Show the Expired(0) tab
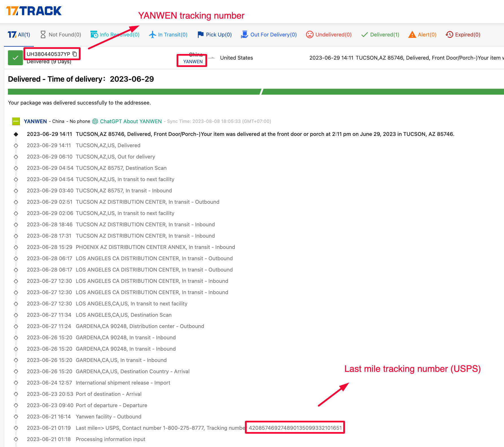The height and width of the screenshot is (447, 504). tap(463, 35)
